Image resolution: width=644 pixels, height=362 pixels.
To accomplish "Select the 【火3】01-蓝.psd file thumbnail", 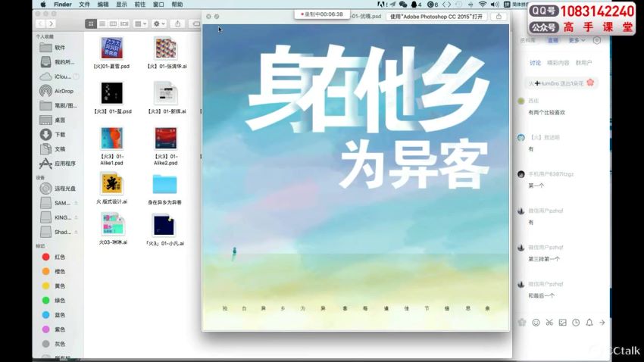I will [x=111, y=93].
